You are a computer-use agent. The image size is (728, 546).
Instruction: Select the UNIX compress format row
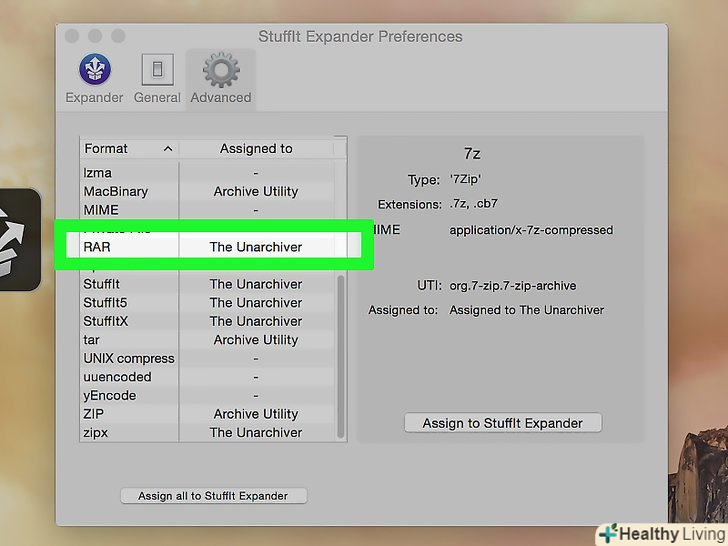pyautogui.click(x=207, y=358)
